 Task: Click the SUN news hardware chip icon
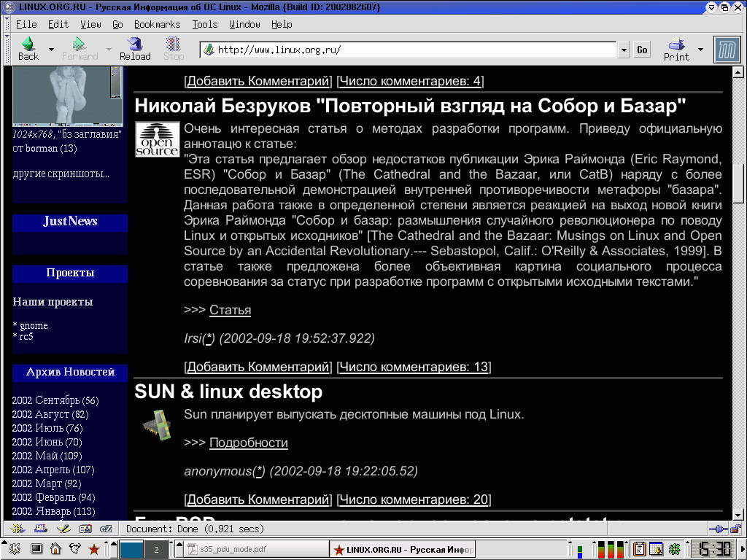[158, 425]
